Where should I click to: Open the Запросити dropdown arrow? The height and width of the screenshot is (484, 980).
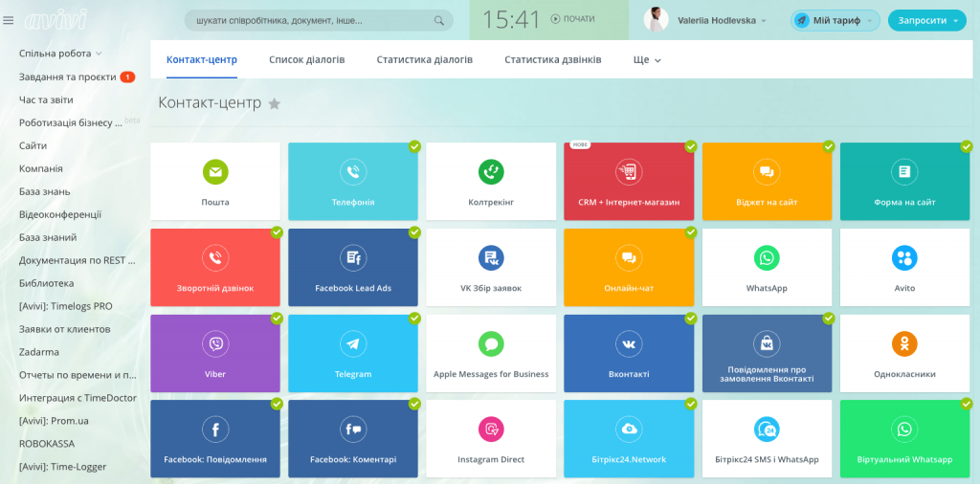pyautogui.click(x=956, y=21)
